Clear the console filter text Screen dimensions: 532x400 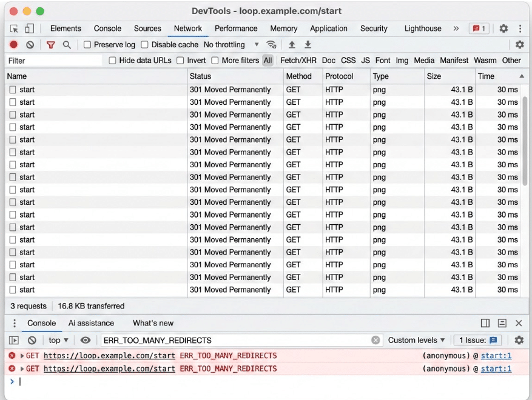(x=375, y=340)
